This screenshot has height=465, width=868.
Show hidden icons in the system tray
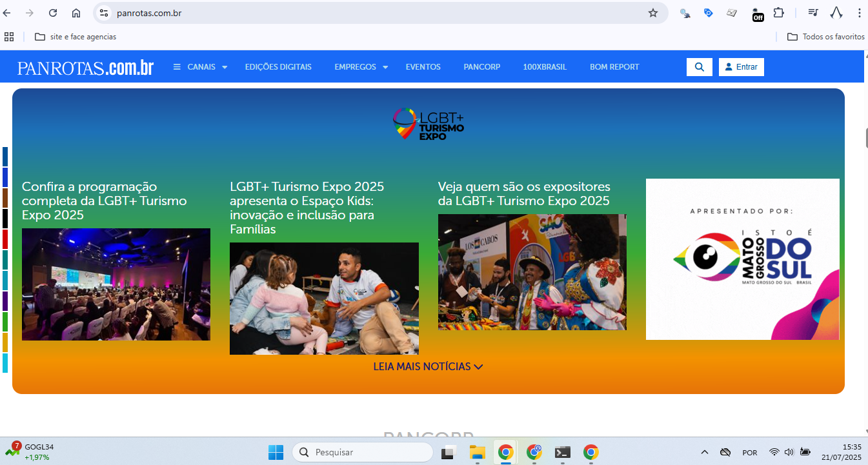704,452
